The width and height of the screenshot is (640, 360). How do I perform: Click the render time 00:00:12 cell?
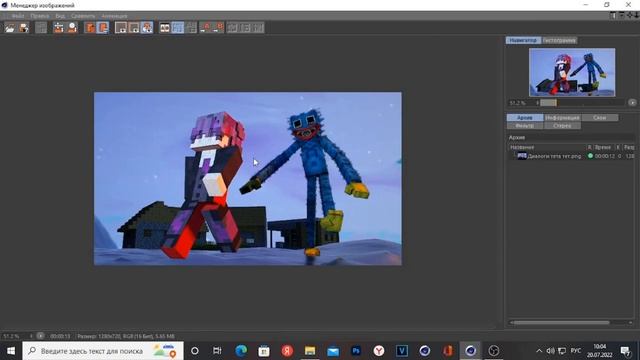click(604, 156)
